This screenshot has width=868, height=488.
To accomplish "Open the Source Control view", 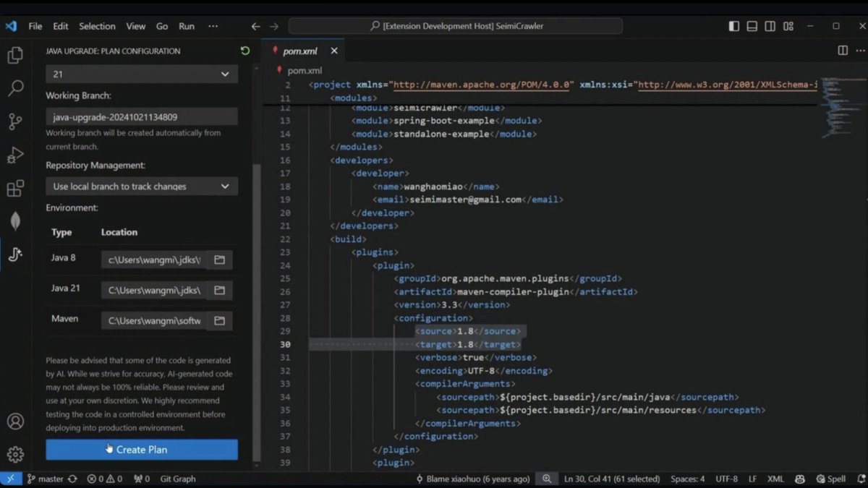I will click(x=15, y=121).
